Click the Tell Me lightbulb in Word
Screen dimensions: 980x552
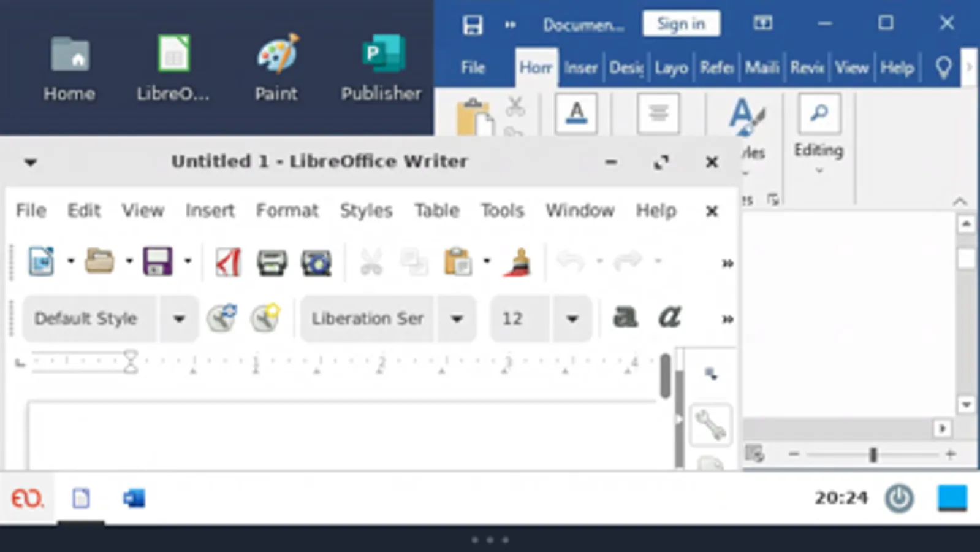click(x=944, y=67)
